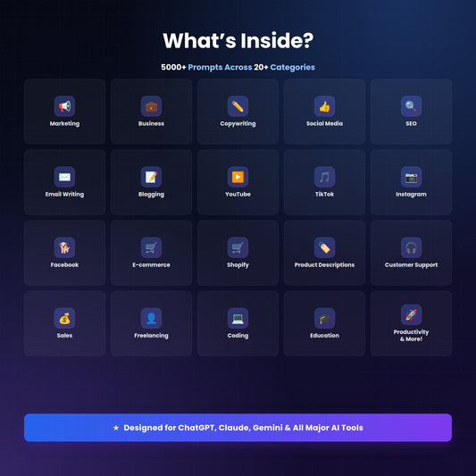This screenshot has height=476, width=476.
Task: Click the Product Descriptions tag icon
Action: 324,247
